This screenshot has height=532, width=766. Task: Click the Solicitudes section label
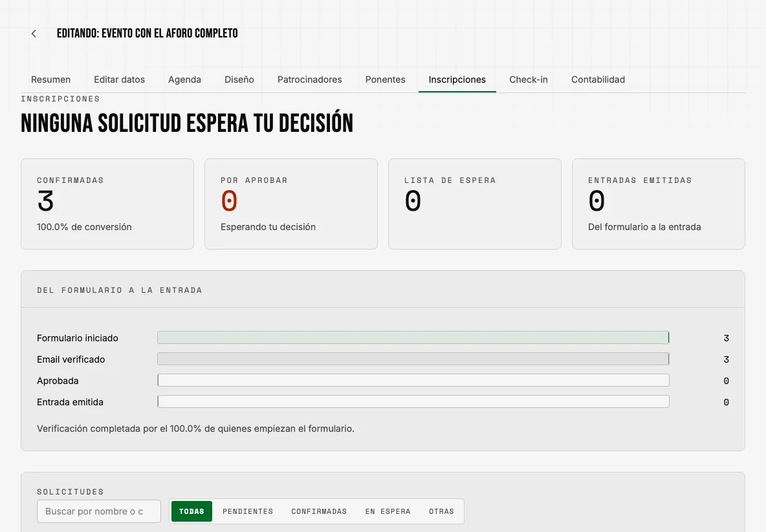[71, 492]
